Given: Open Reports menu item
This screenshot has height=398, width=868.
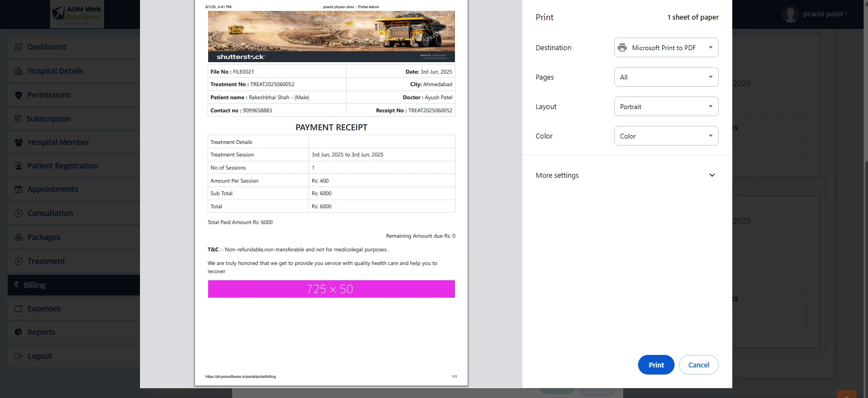Looking at the screenshot, I should click(x=74, y=332).
